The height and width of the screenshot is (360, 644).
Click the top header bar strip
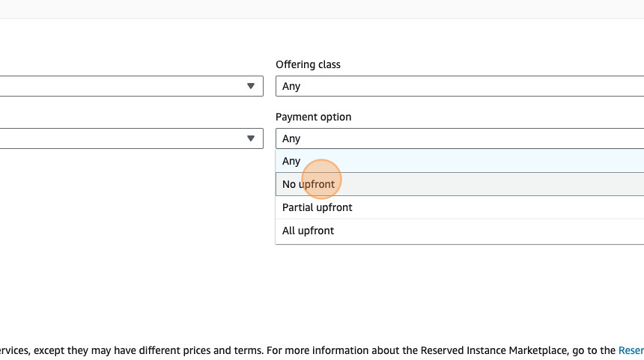click(x=322, y=8)
